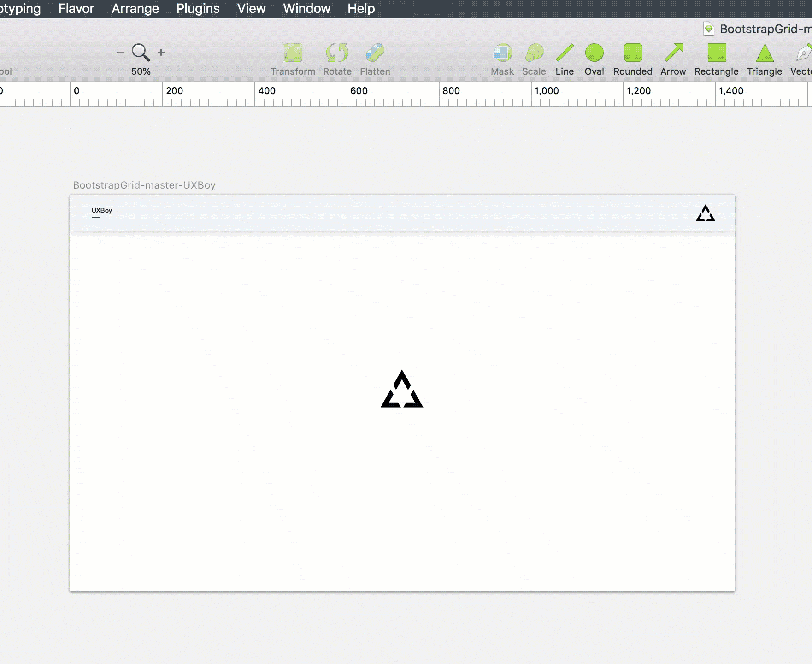Open the Window menu
This screenshot has width=812, height=664.
pos(306,8)
